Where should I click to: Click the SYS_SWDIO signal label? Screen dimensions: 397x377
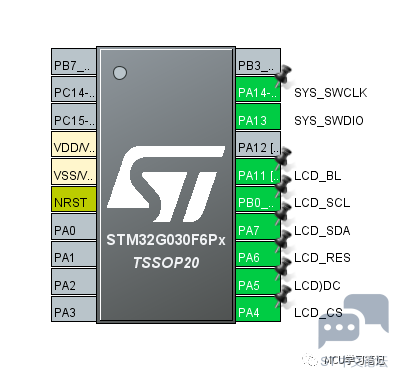click(x=329, y=121)
